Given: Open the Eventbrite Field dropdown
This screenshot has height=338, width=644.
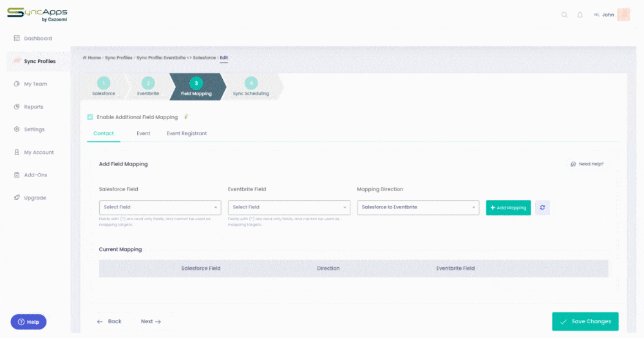Looking at the screenshot, I should 289,207.
